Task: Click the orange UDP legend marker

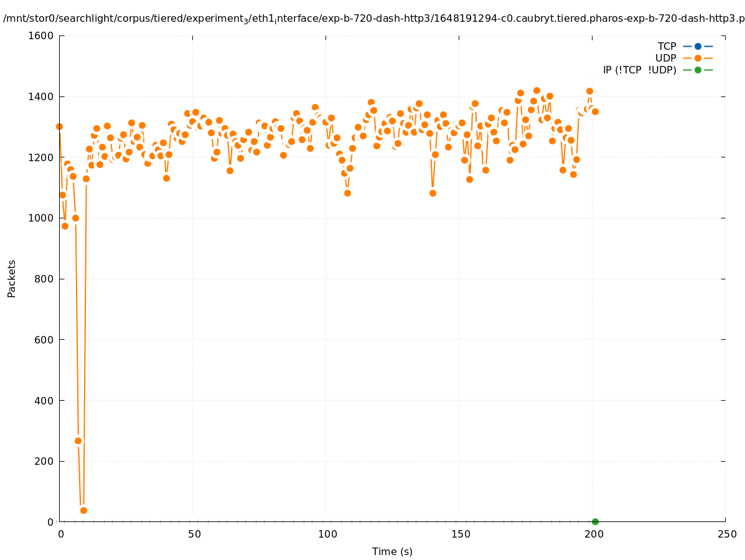Action: 698,58
